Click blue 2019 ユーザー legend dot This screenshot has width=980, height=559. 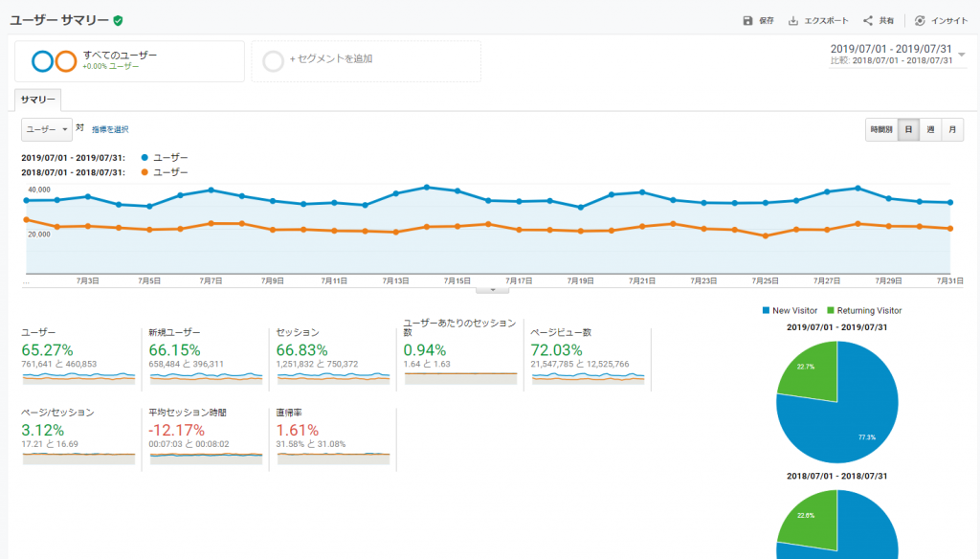[145, 158]
